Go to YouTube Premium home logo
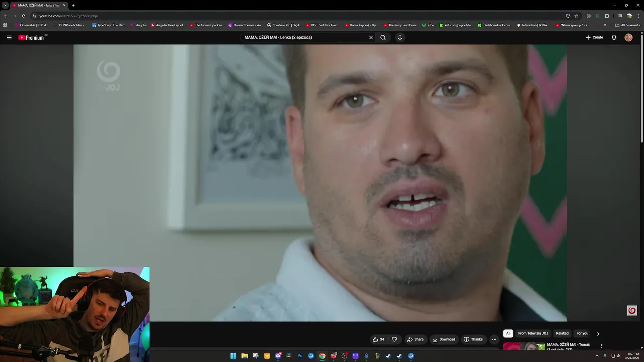The image size is (644, 362). [x=31, y=37]
